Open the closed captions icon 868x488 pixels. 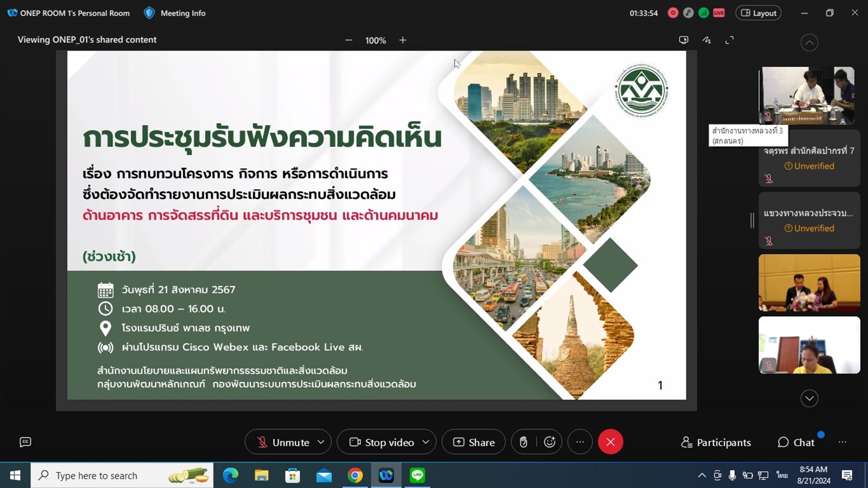[25, 442]
